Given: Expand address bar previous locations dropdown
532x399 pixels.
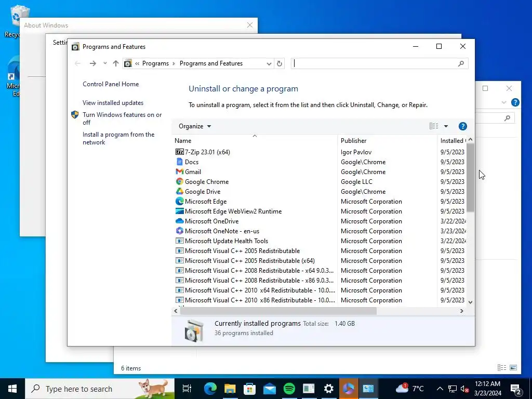Looking at the screenshot, I should (x=269, y=63).
